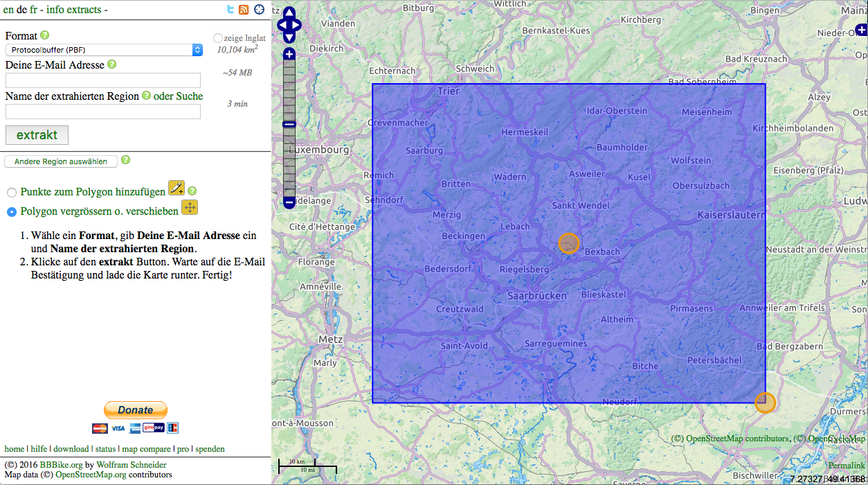
Task: Open the Protocolbuffer (PBF) format dropdown
Action: click(x=104, y=50)
